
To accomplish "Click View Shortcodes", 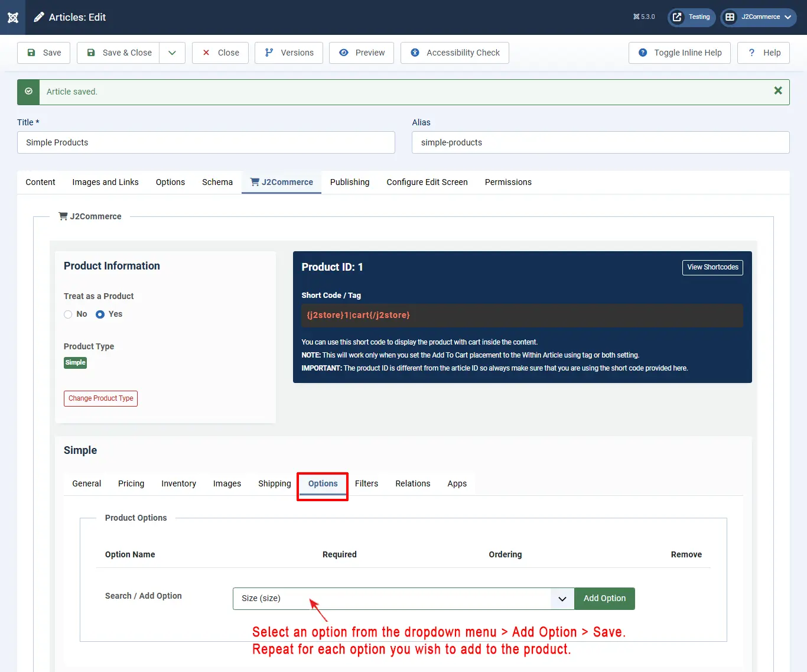I will (712, 267).
